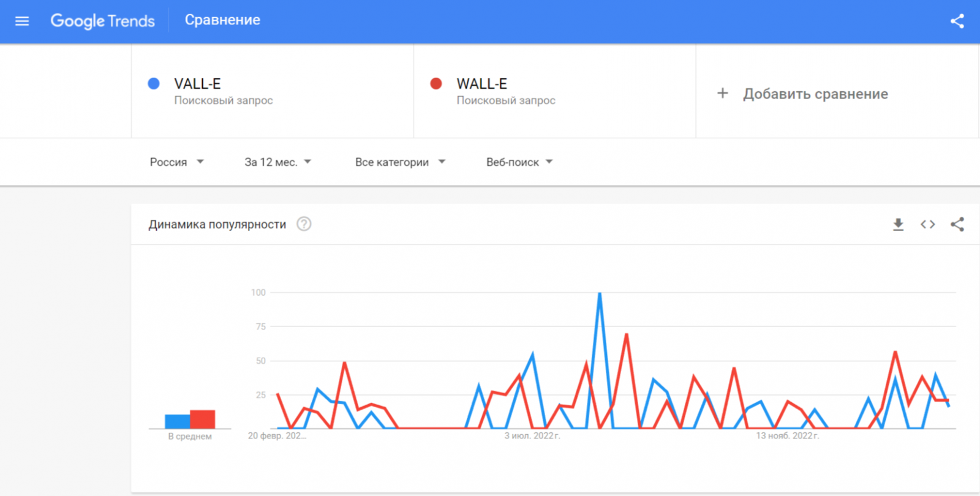Download the popularity chart data as CSV

click(x=898, y=225)
